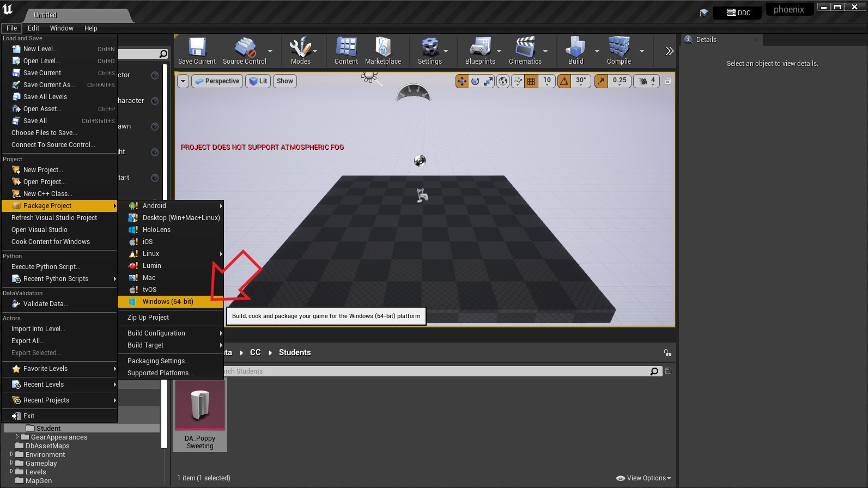Open scale snap value 0.25 dropdown
This screenshot has width=868, height=488.
point(620,81)
